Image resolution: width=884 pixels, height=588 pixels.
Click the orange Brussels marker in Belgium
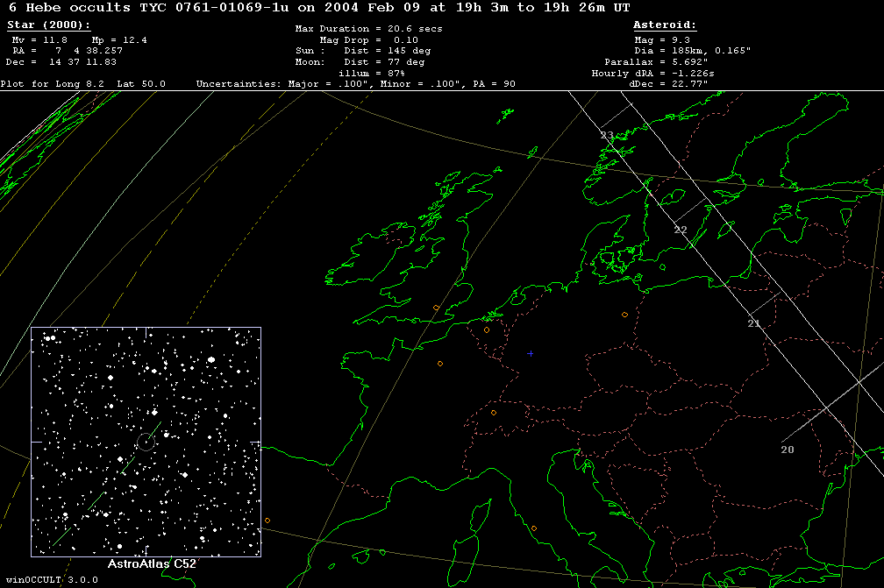[487, 330]
